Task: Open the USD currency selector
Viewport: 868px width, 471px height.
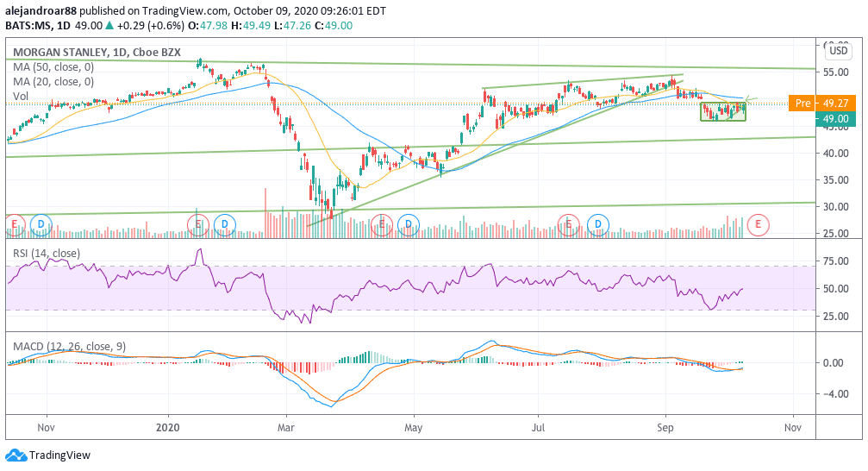Action: [838, 51]
